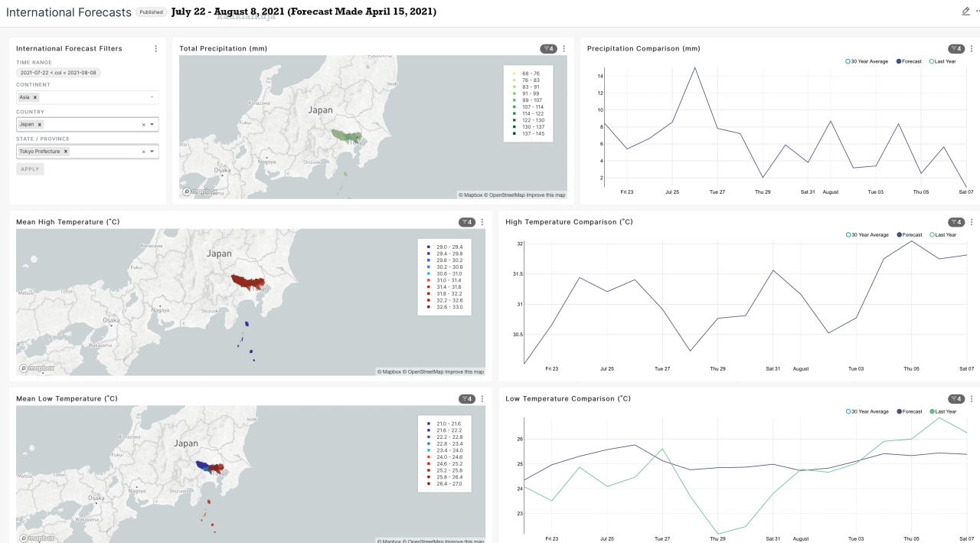The height and width of the screenshot is (543, 980).
Task: Toggle Forecast series in Precipitation Comparison legend
Action: point(909,61)
